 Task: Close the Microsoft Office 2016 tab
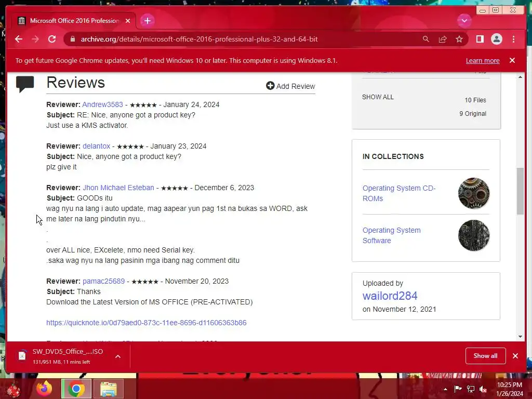(x=128, y=21)
